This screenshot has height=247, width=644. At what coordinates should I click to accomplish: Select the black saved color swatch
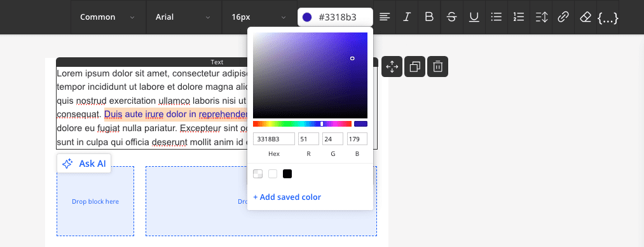click(287, 174)
